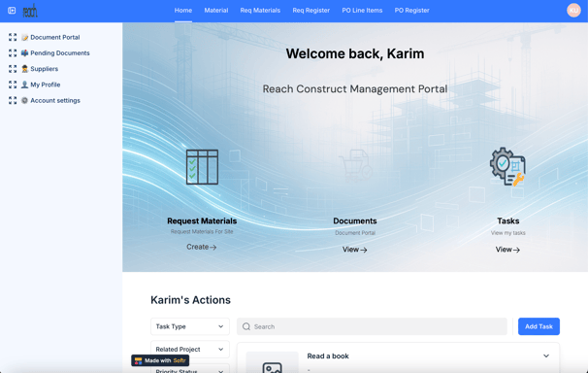Click the Suppliers worker icon
588x373 pixels.
tap(25, 69)
